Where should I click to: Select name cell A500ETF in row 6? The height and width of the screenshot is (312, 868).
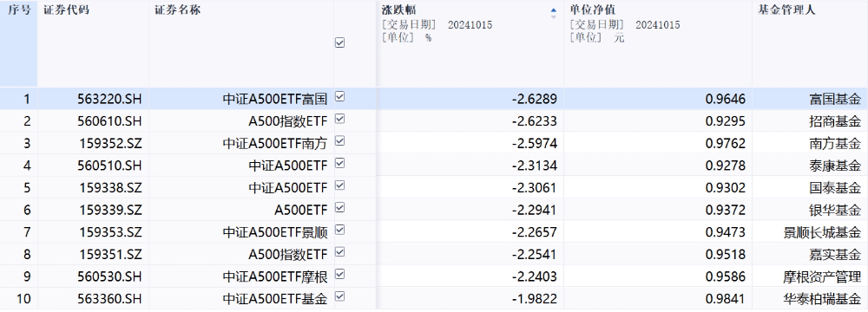301,211
